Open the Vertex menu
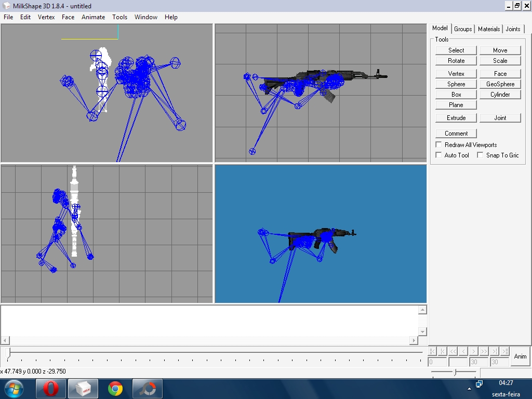The width and height of the screenshot is (532, 399). pyautogui.click(x=46, y=17)
